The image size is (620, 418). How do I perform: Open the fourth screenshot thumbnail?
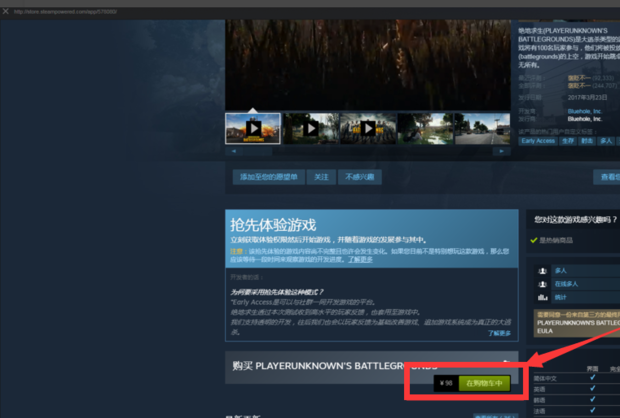pyautogui.click(x=425, y=129)
